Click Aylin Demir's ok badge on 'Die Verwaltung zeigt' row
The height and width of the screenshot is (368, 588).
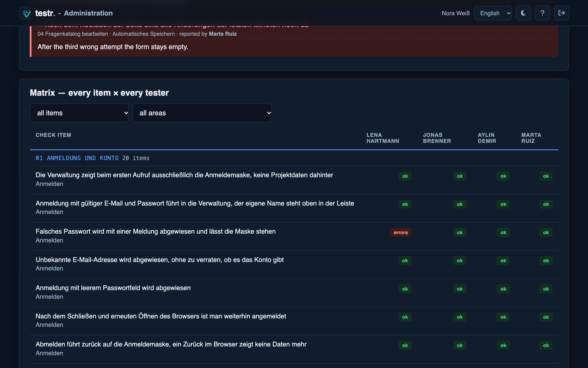coord(503,176)
